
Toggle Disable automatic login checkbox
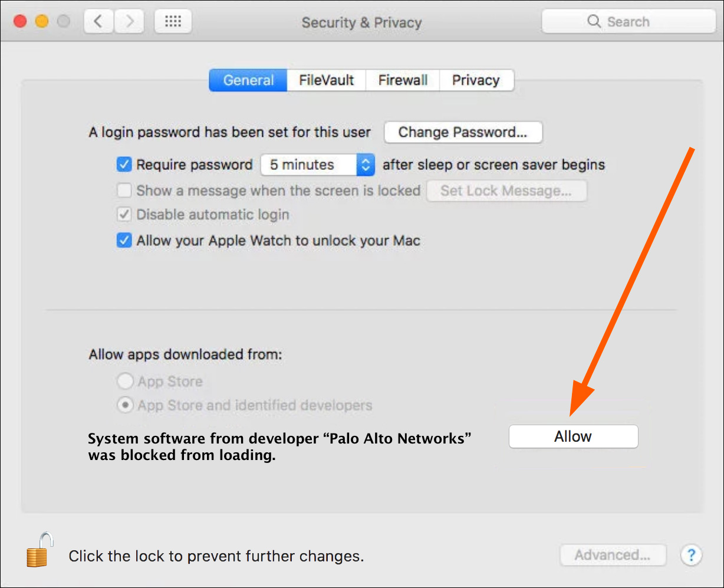(x=124, y=215)
